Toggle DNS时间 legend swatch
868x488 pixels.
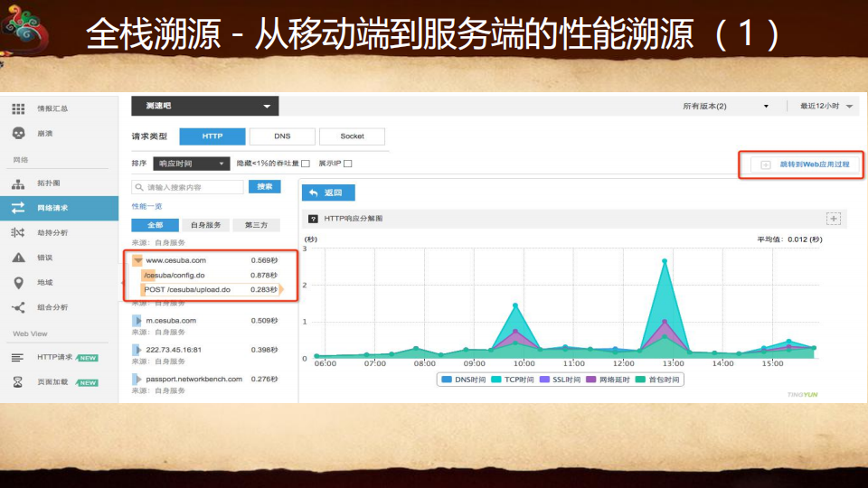pyautogui.click(x=446, y=380)
